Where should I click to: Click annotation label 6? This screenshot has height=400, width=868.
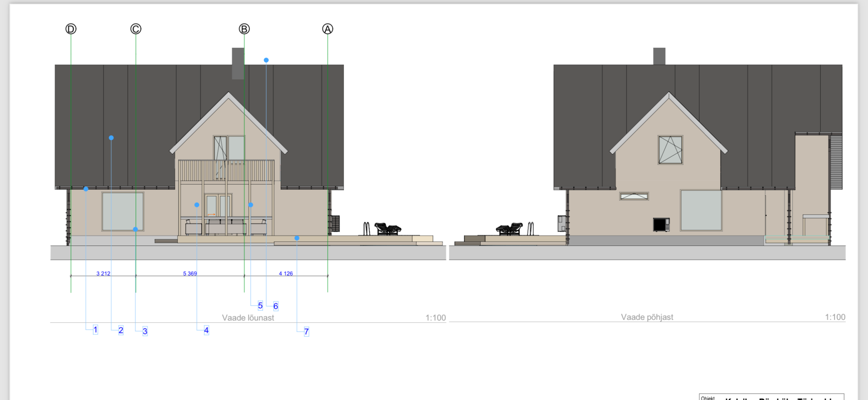pos(276,306)
